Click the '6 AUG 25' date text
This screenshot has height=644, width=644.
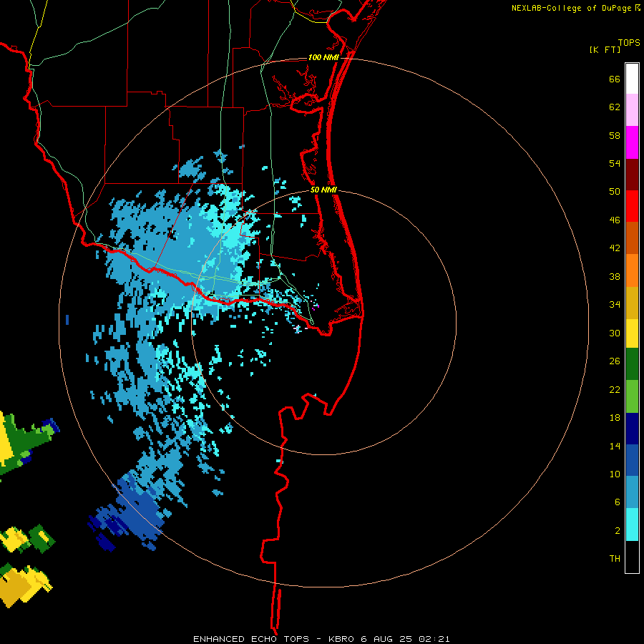pos(386,639)
